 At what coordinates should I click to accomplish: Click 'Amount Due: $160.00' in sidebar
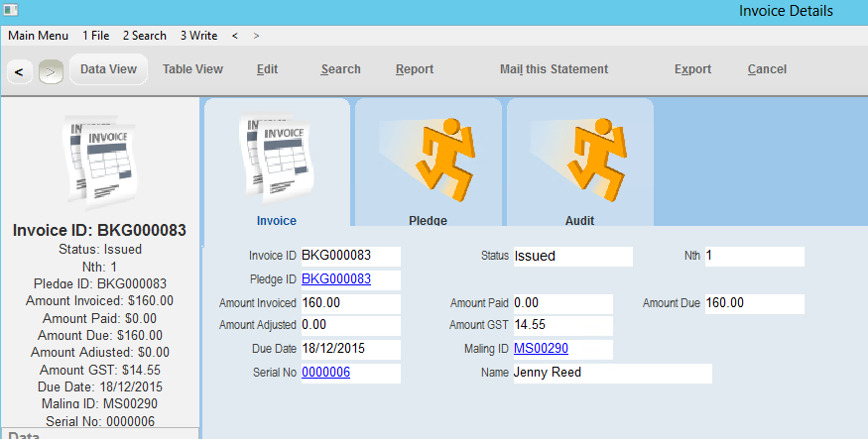point(100,336)
